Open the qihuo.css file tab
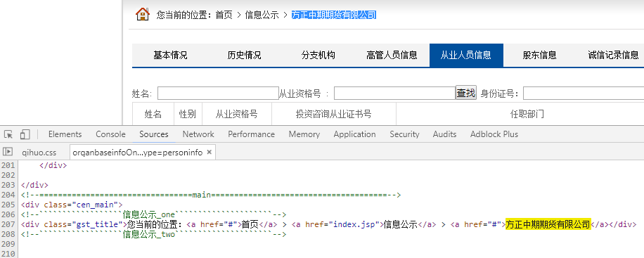644x258 pixels. point(39,153)
